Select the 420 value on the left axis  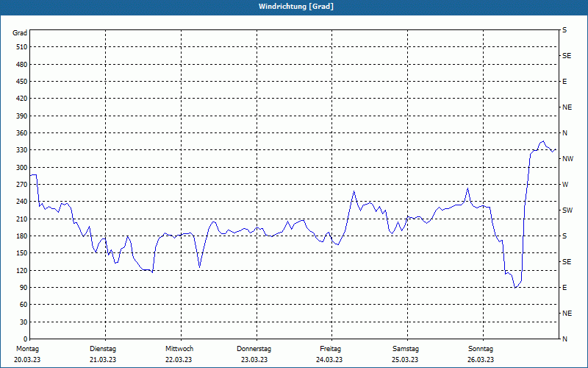click(x=22, y=99)
